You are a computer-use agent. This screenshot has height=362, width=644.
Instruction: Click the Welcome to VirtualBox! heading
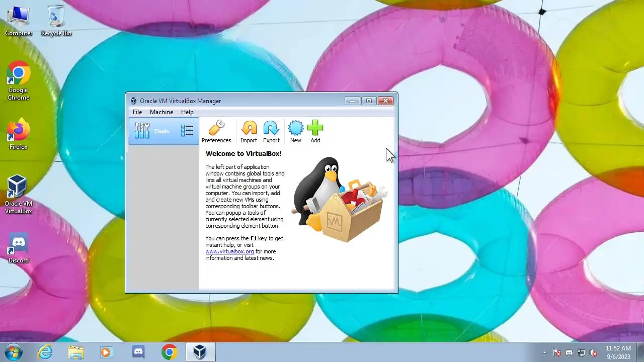(244, 154)
